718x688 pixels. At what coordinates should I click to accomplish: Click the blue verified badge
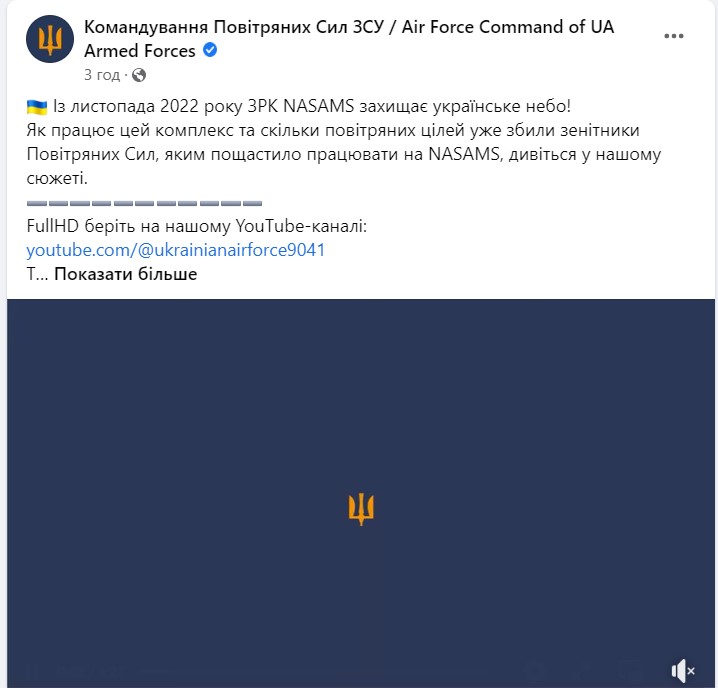click(x=210, y=50)
